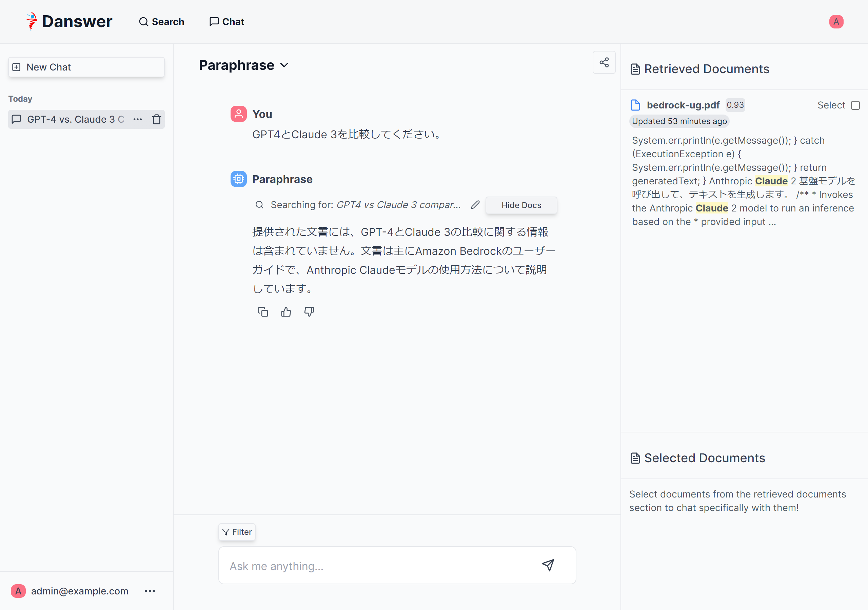Open options for GPT-4 vs. Claude chat

coord(138,119)
